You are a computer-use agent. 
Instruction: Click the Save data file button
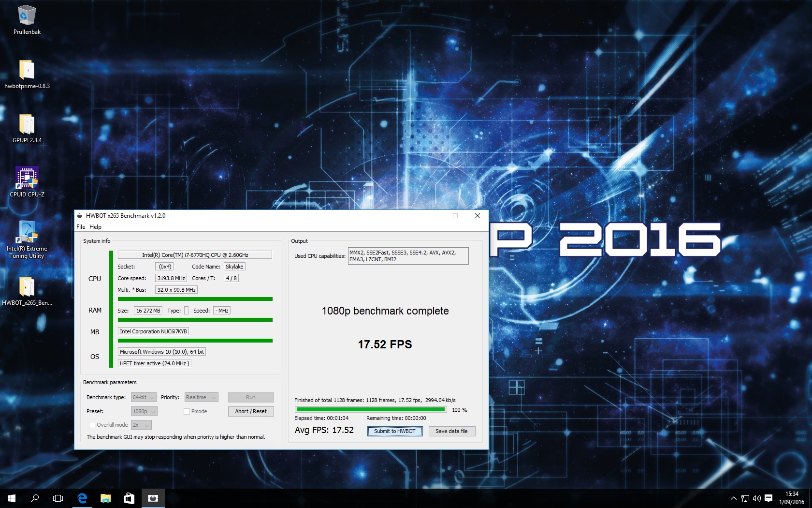pyautogui.click(x=451, y=431)
